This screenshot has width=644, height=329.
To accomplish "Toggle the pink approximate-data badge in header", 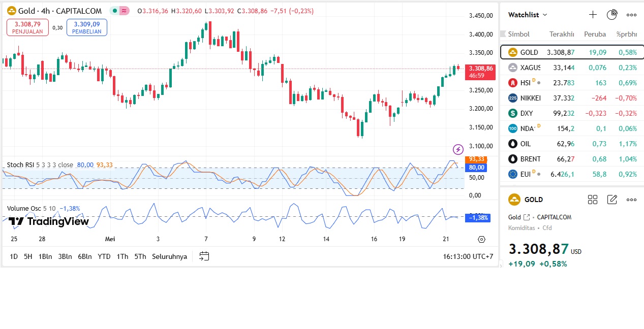I will point(125,11).
